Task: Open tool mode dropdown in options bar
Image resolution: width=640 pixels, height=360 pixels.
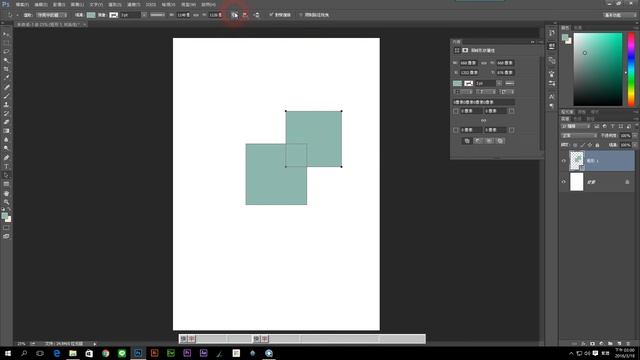Action: pos(51,15)
